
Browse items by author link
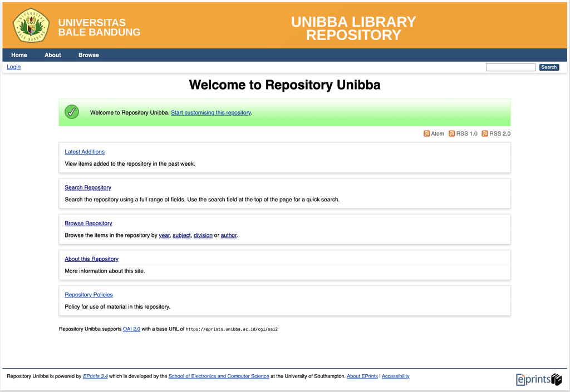[x=229, y=235]
